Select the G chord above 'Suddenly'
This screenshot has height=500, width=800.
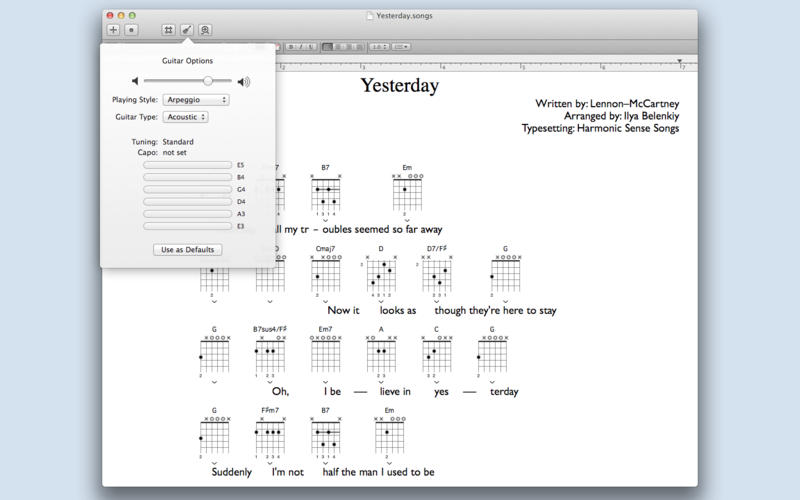214,434
